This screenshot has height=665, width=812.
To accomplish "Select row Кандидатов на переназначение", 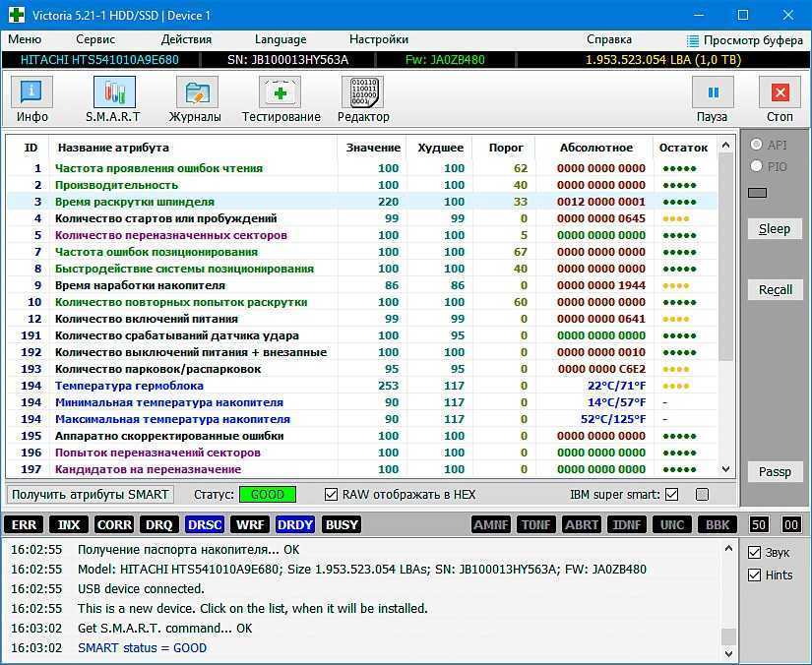I will point(362,469).
